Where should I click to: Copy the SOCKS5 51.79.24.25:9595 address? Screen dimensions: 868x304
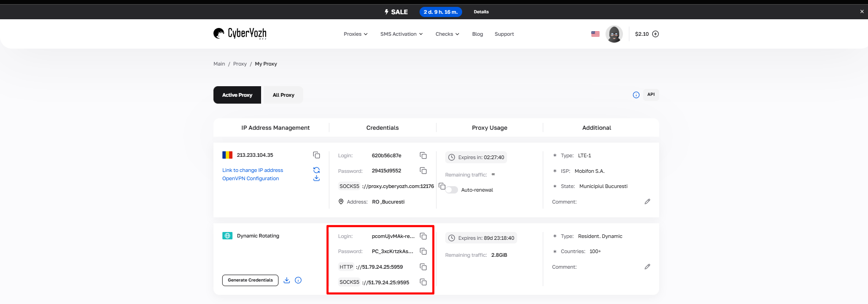(423, 282)
